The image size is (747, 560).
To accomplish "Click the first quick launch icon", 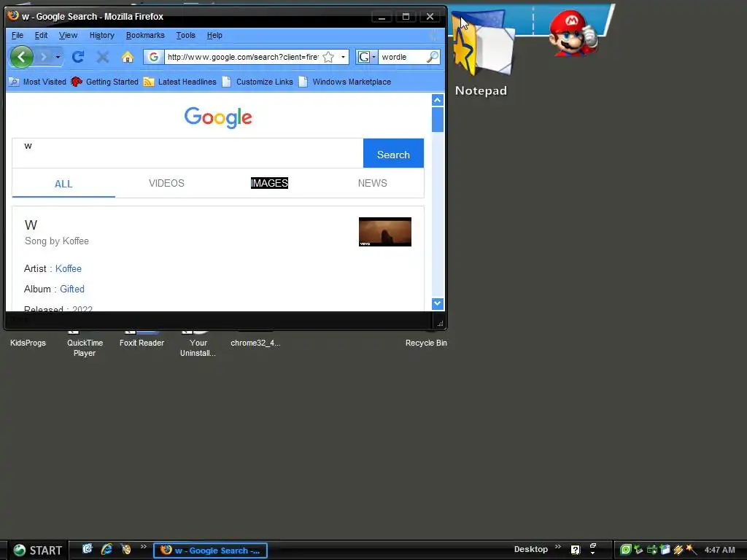I will 88,549.
